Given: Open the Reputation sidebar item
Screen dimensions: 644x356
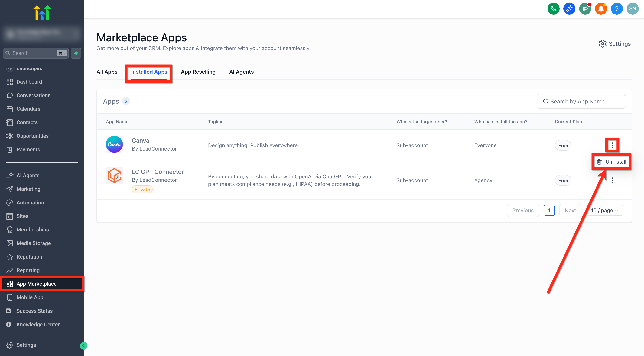Looking at the screenshot, I should click(x=29, y=257).
